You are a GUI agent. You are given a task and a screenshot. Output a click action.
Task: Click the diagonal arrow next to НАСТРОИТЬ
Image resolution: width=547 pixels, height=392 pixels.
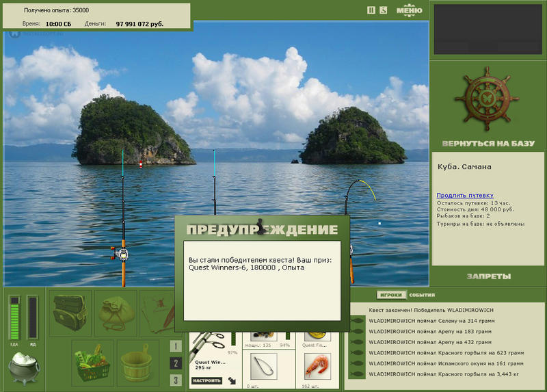click(x=232, y=380)
